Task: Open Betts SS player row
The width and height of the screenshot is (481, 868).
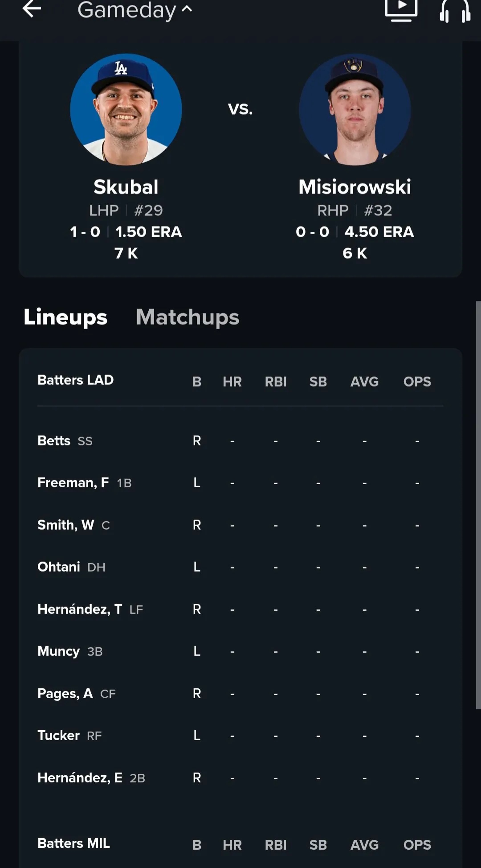Action: [x=240, y=441]
